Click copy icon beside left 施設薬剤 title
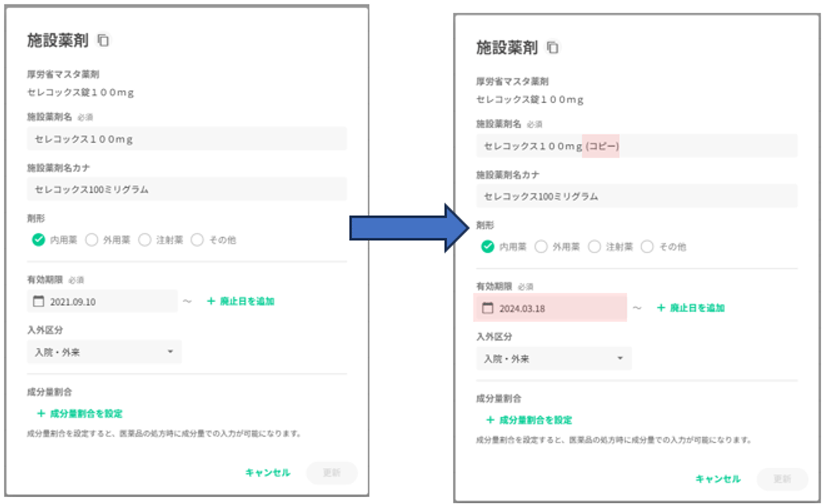The height and width of the screenshot is (504, 823). tap(103, 40)
